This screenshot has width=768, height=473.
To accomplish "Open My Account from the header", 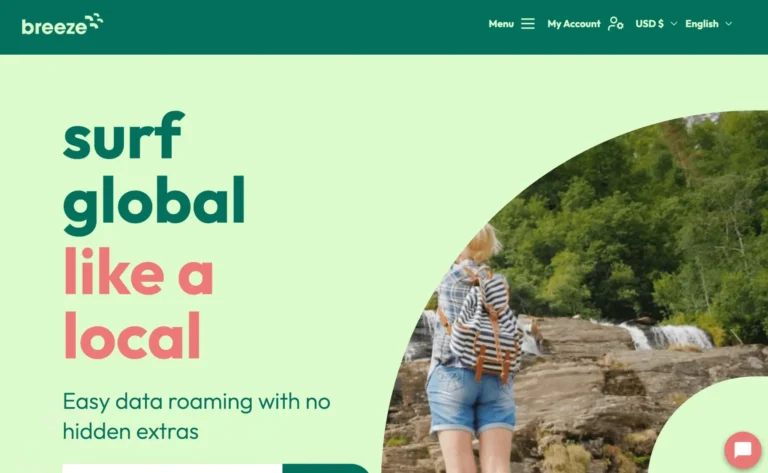I will (574, 24).
